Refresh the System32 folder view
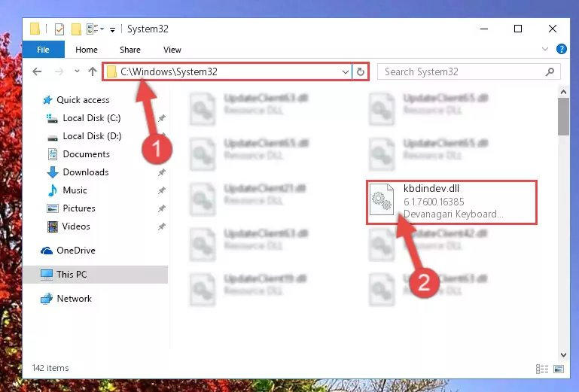The width and height of the screenshot is (579, 392). point(361,71)
